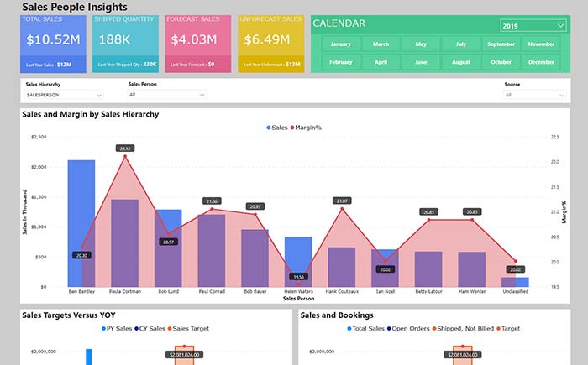Click the Sales and Margin chart title

click(x=91, y=114)
